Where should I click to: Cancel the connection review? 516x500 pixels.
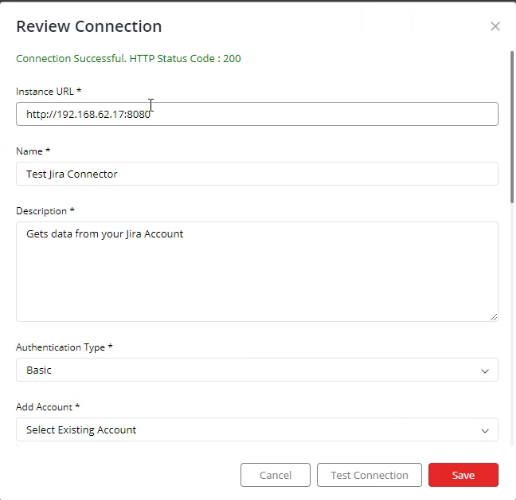click(275, 475)
